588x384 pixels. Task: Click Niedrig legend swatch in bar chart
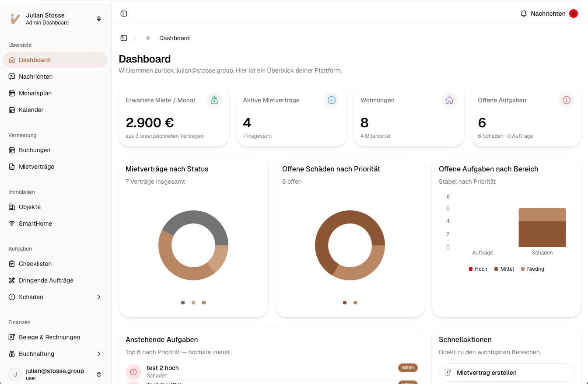click(523, 269)
